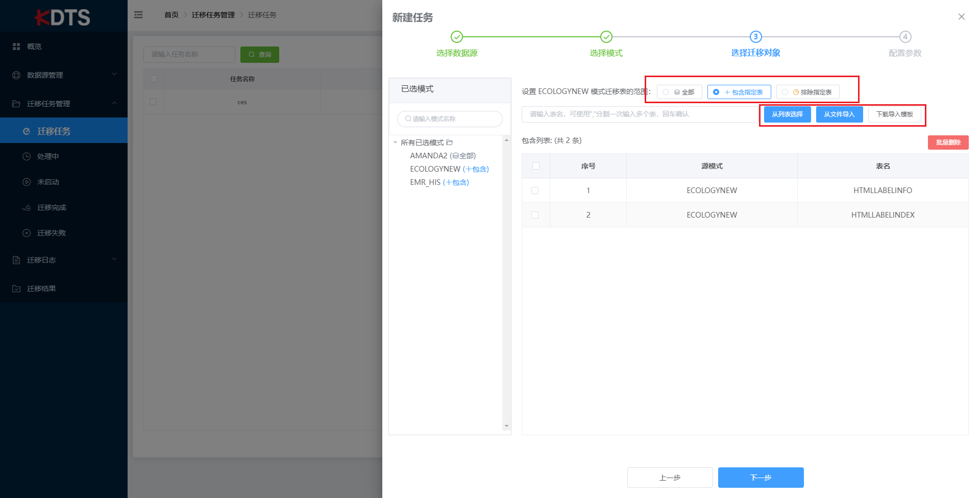This screenshot has width=980, height=498.
Task: Focus the 请输入任务名称 input field
Action: tap(189, 55)
